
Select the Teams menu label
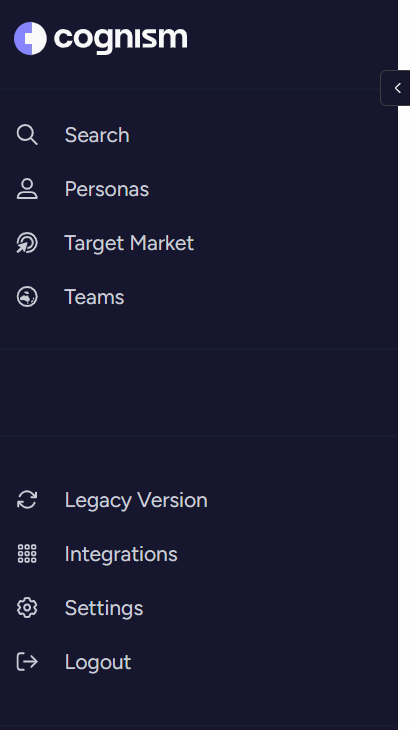click(x=94, y=297)
